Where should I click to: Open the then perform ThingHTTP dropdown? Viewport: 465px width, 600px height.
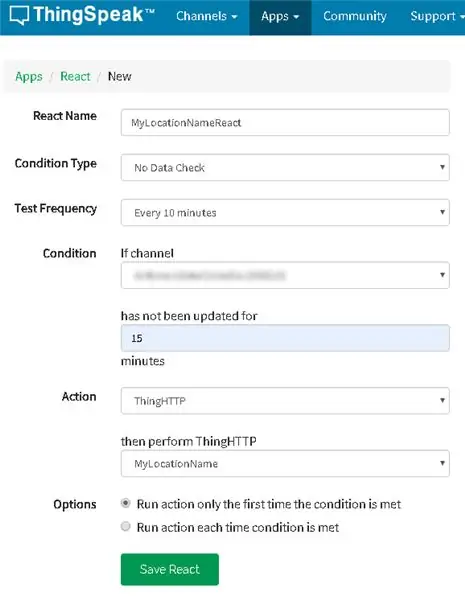tap(285, 463)
